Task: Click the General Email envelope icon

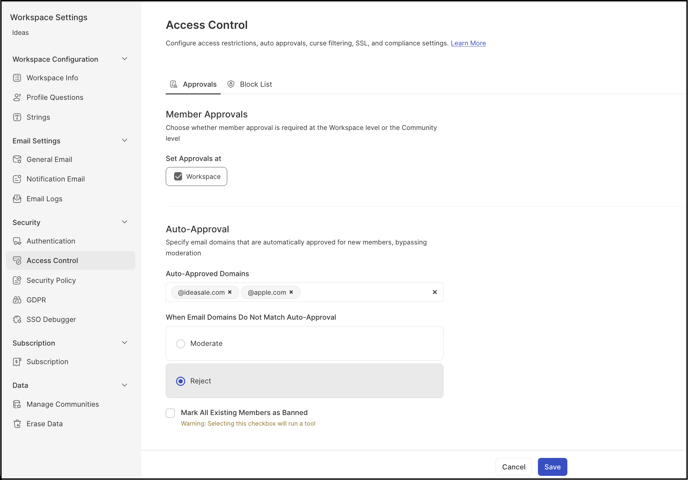Action: coord(17,159)
